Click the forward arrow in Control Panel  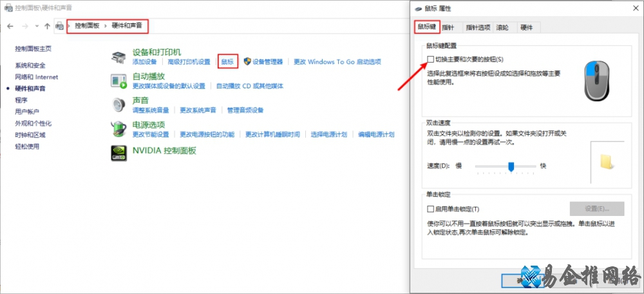[24, 26]
